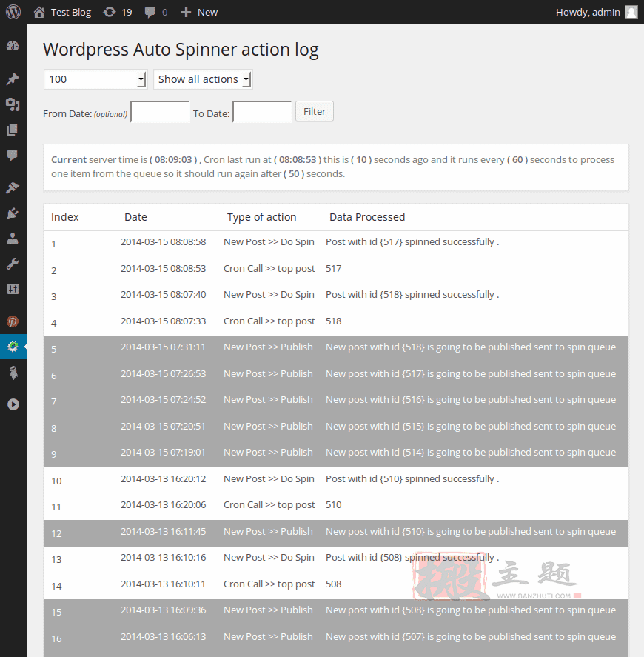Open the comments bubble in admin bar

coord(150,12)
